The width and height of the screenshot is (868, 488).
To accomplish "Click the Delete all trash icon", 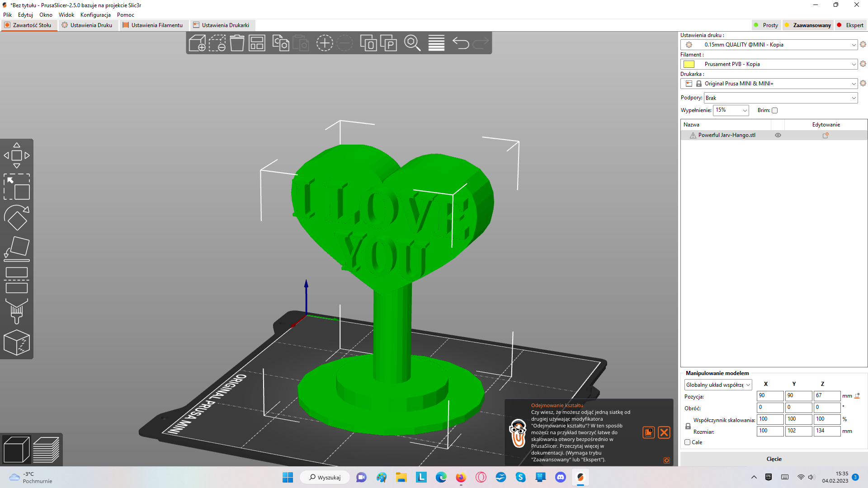I will point(237,43).
